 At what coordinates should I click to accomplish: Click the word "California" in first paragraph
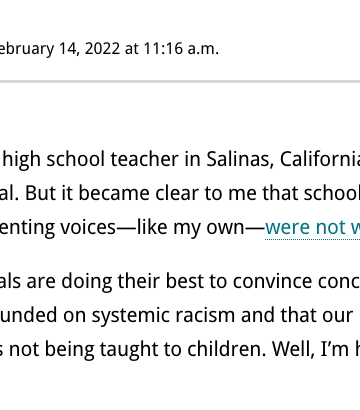pyautogui.click(x=320, y=159)
